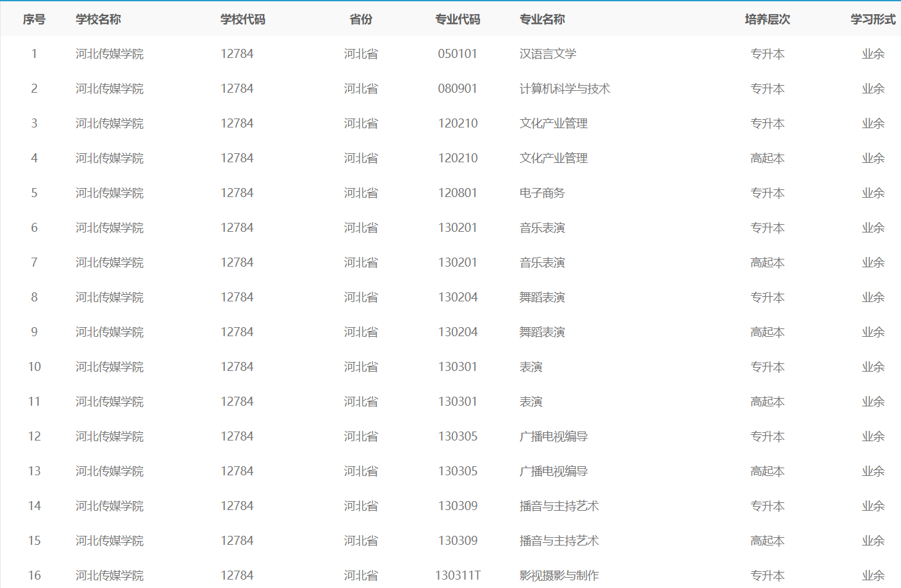This screenshot has height=588, width=901.
Task: Click major code 130309 in row 14
Action: click(458, 506)
